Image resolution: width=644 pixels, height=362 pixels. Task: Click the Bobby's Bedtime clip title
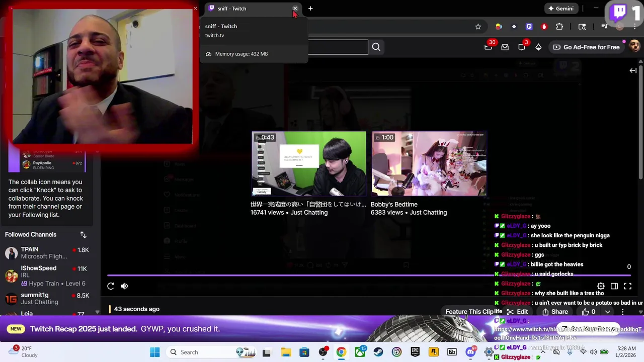point(394,205)
